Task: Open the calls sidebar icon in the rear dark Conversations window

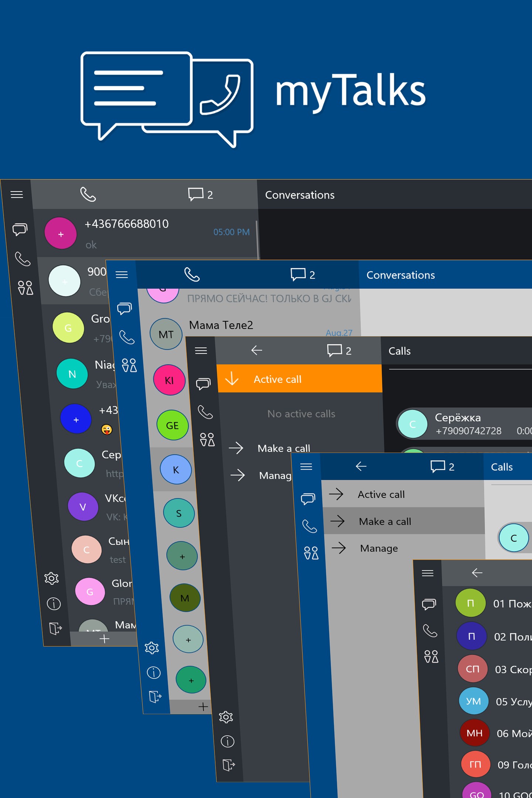Action: 23,259
